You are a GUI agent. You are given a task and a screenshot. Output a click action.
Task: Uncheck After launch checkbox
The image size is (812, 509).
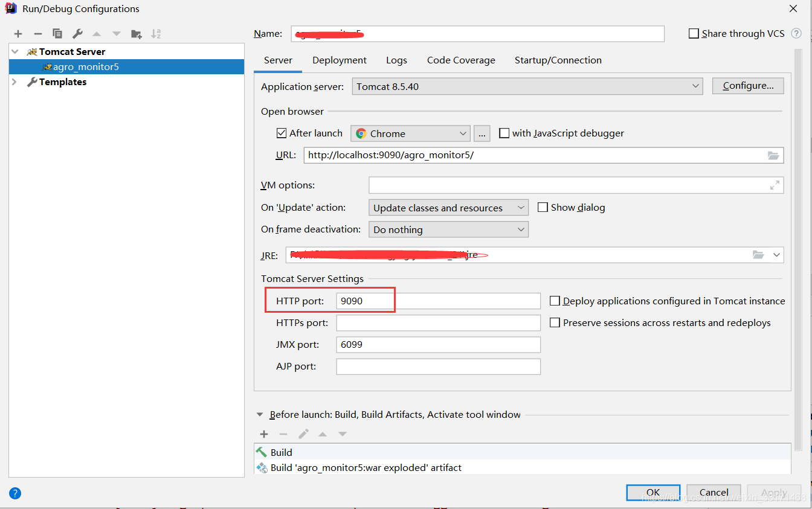pos(282,133)
